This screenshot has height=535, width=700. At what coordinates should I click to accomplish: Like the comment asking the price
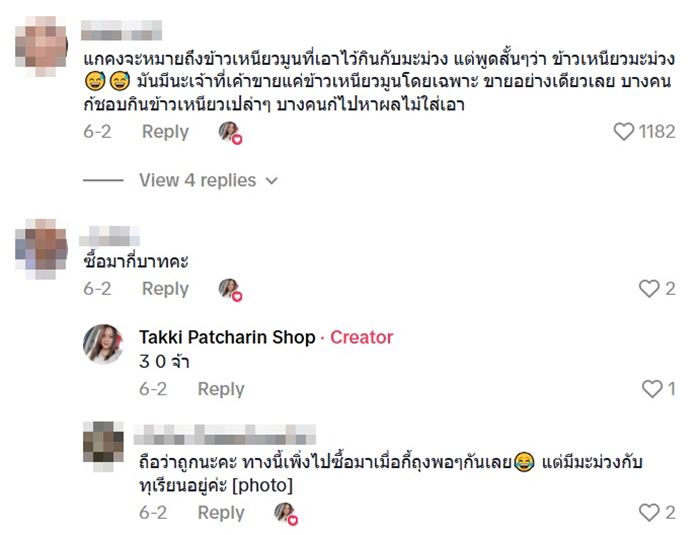pos(649,288)
